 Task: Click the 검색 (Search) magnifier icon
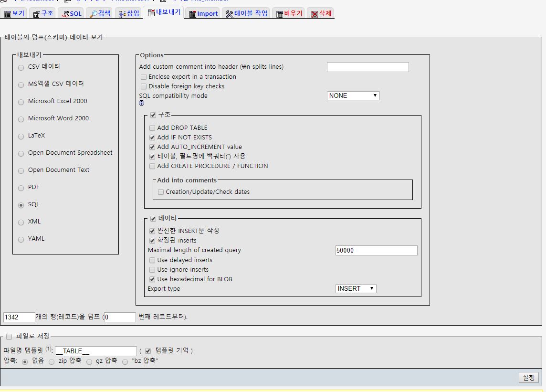(x=94, y=14)
